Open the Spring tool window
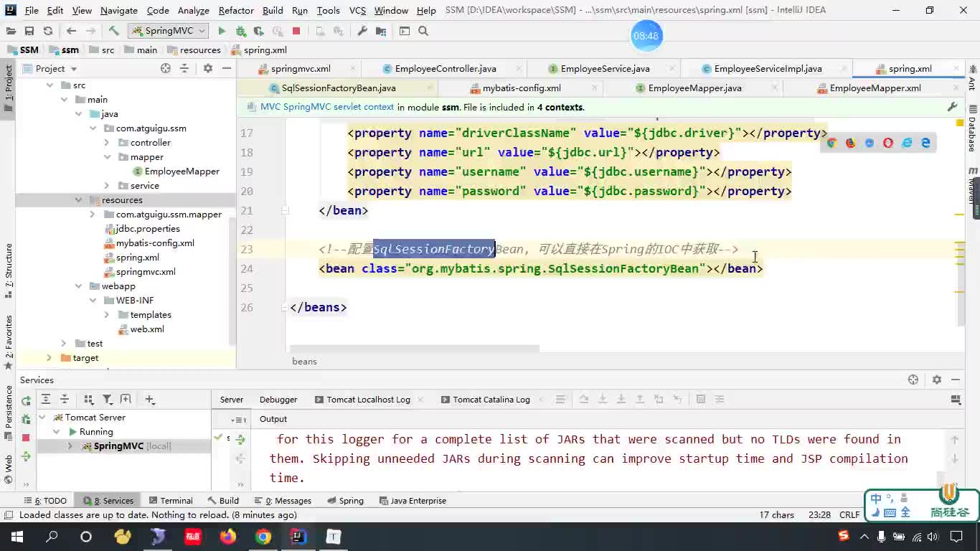This screenshot has height=551, width=980. (x=345, y=501)
